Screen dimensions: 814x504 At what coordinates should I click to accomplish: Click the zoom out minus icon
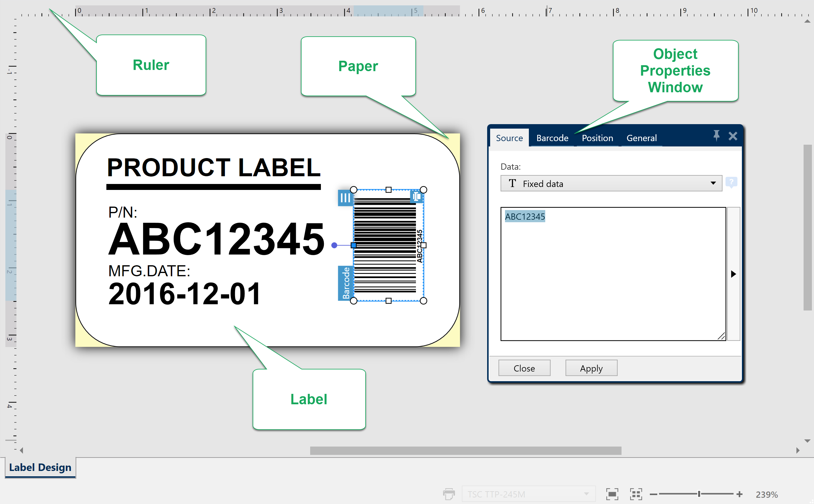point(653,494)
